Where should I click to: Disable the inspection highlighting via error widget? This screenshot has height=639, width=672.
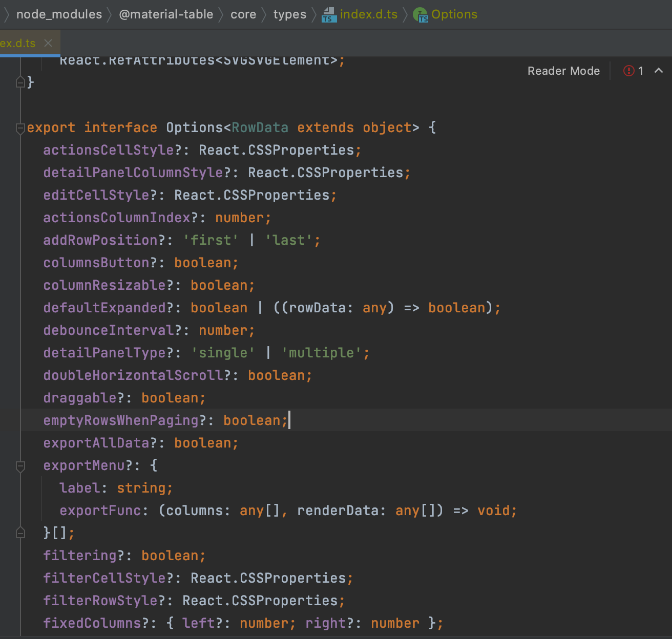tap(629, 71)
